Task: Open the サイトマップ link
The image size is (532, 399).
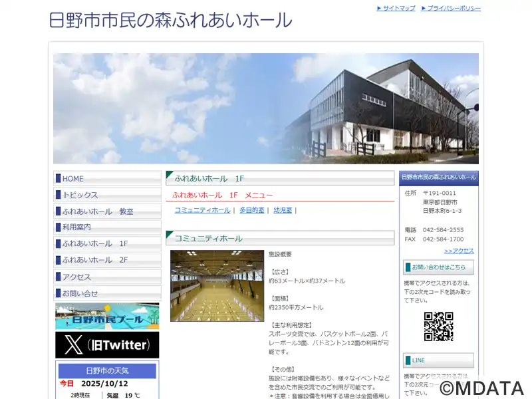Action: pos(396,8)
